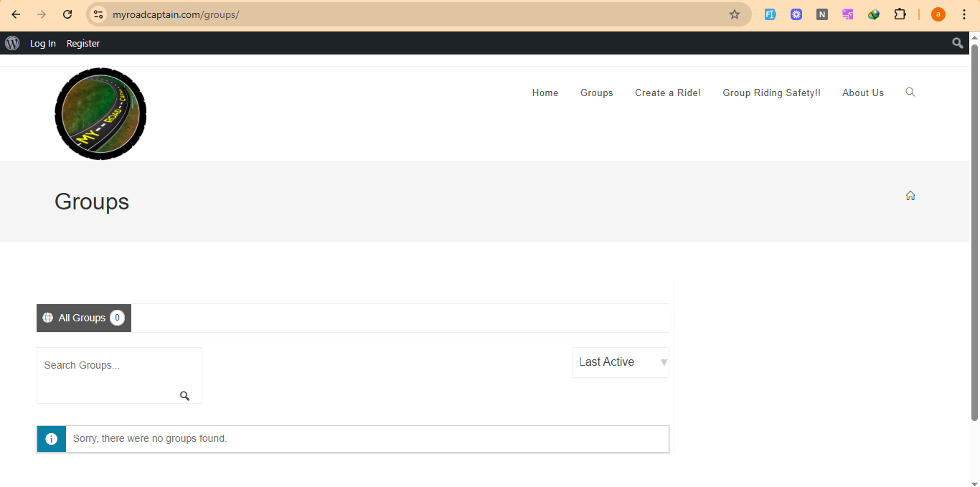This screenshot has height=487, width=980.
Task: Open Create a Ride! menu item
Action: point(667,93)
